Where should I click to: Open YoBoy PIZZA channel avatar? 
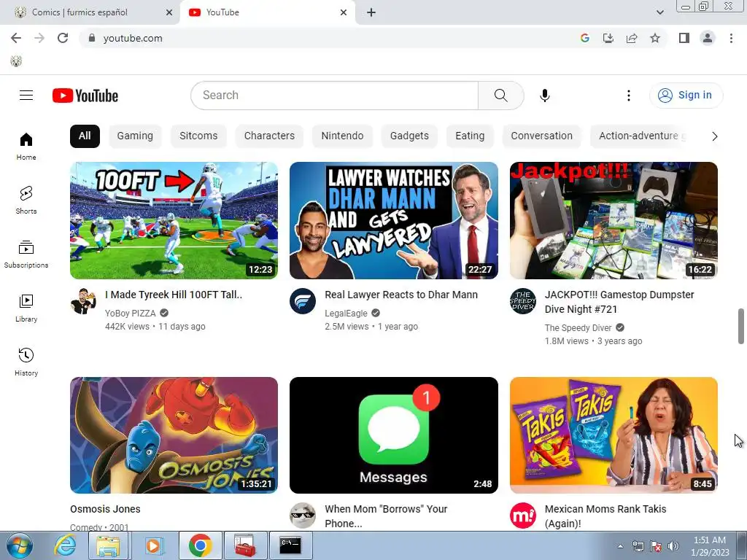click(x=83, y=301)
